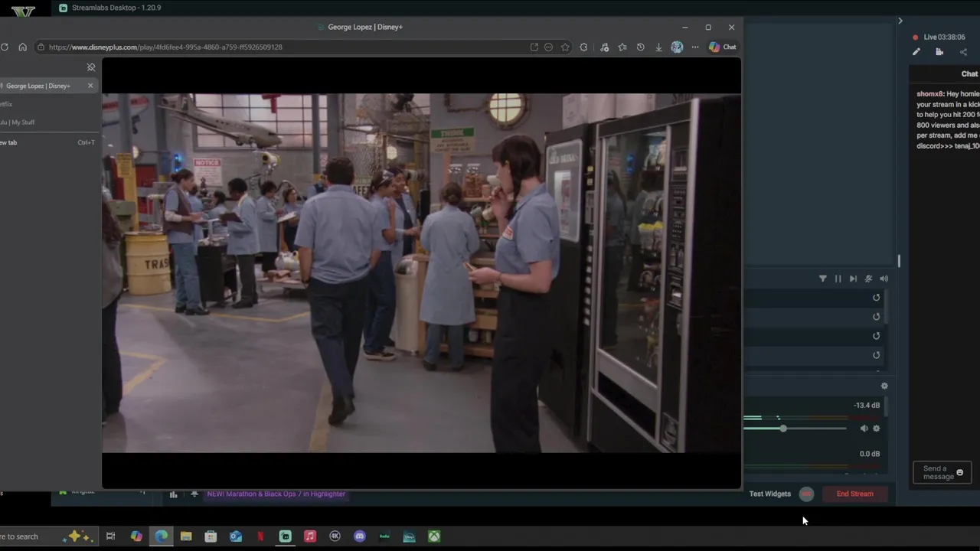Click the Edge refresh icon
This screenshot has width=980, height=551.
point(5,47)
